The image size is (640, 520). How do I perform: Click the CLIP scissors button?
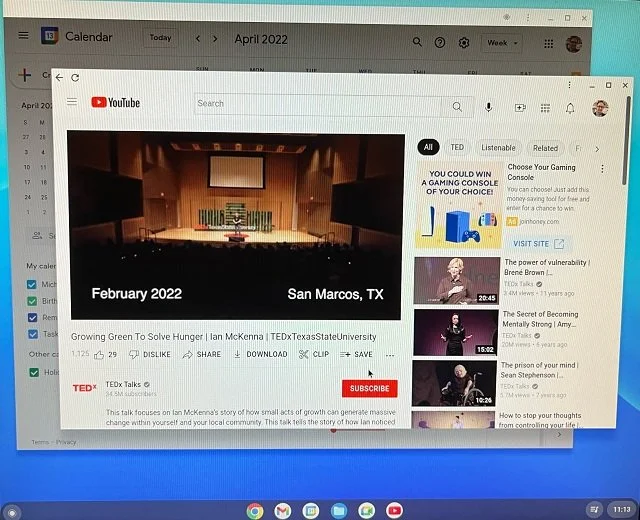[x=314, y=354]
